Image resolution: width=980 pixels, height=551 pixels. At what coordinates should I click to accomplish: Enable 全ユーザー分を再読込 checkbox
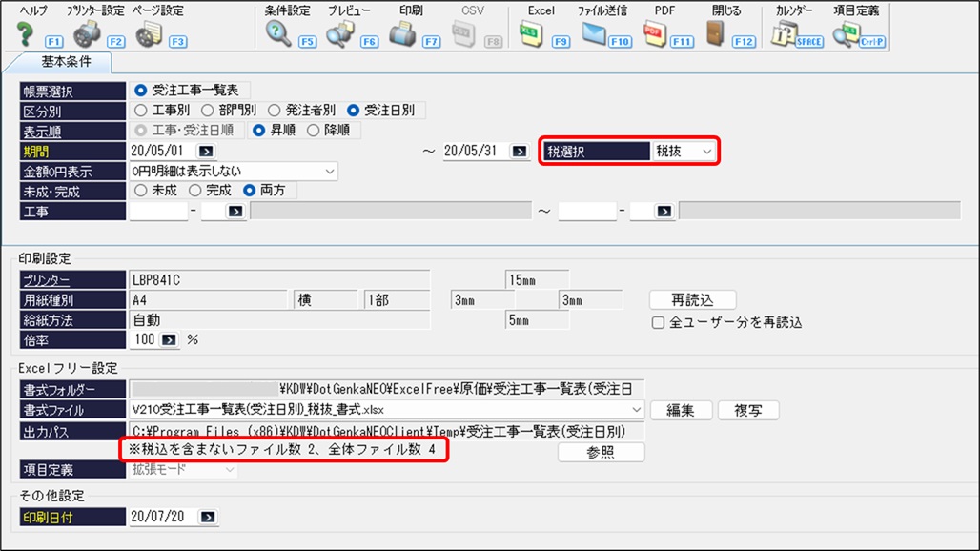click(x=658, y=322)
